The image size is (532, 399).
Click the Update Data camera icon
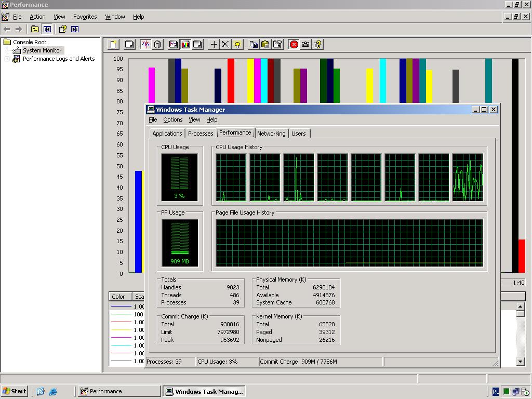point(305,45)
